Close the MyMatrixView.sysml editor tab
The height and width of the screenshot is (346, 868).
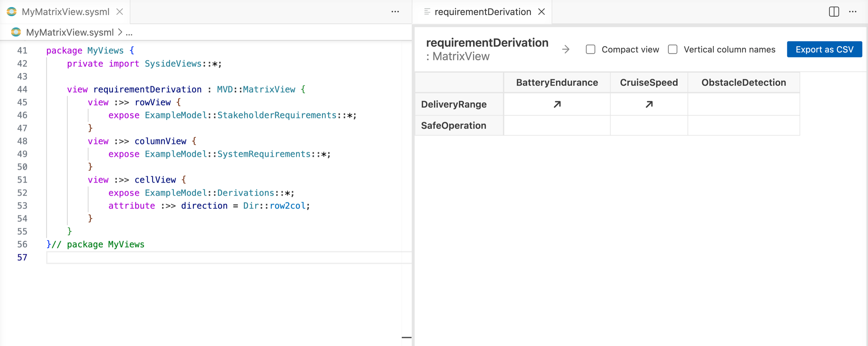(120, 12)
